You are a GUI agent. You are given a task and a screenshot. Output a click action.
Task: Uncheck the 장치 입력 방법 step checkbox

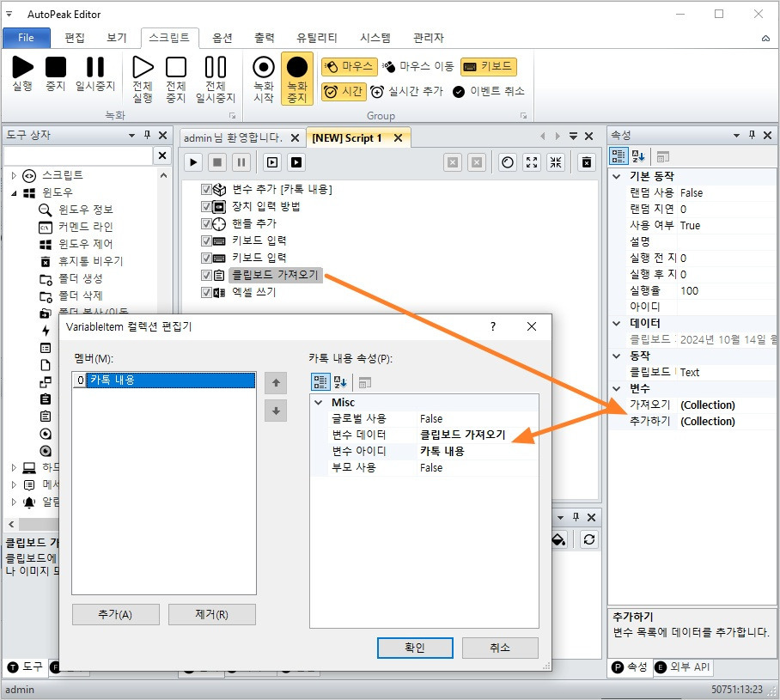coord(206,206)
